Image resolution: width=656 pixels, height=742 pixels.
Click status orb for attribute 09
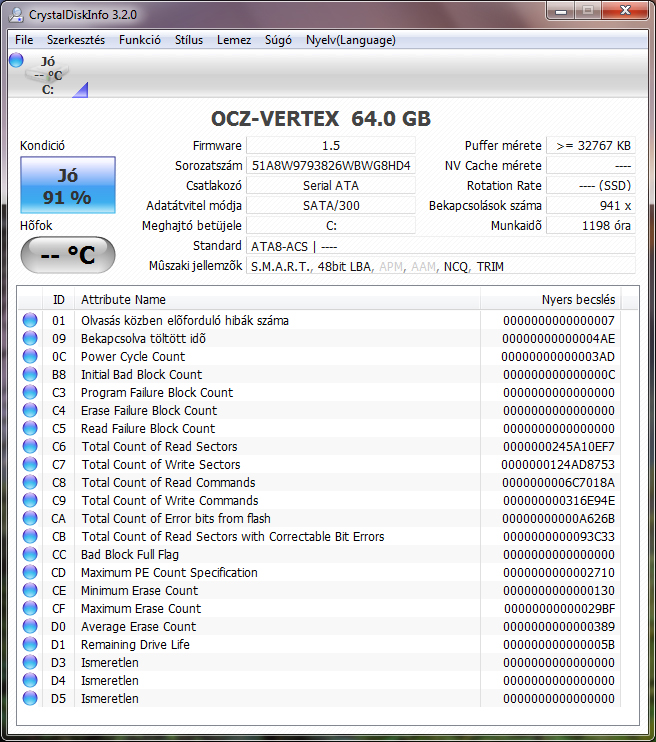click(x=30, y=338)
